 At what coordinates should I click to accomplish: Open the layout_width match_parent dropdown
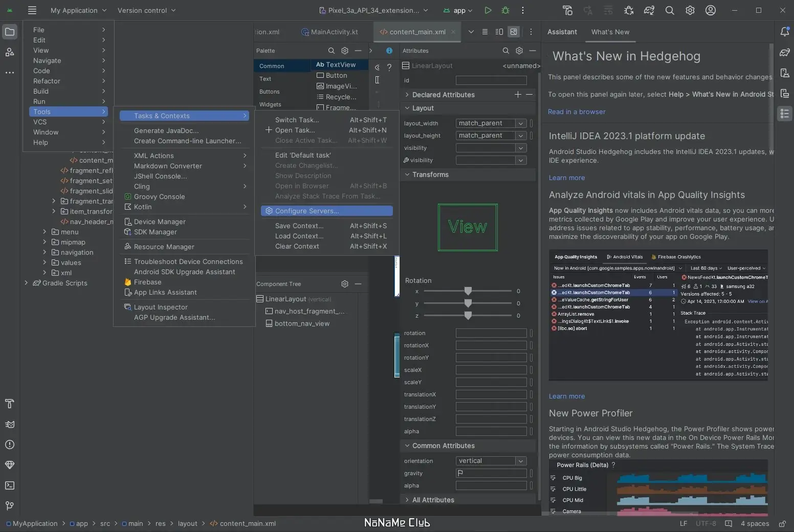(x=521, y=123)
